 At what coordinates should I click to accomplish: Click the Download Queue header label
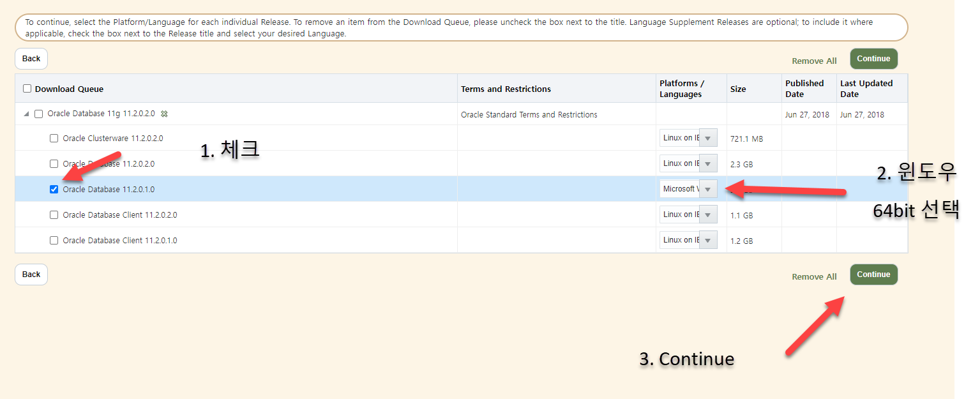point(69,89)
